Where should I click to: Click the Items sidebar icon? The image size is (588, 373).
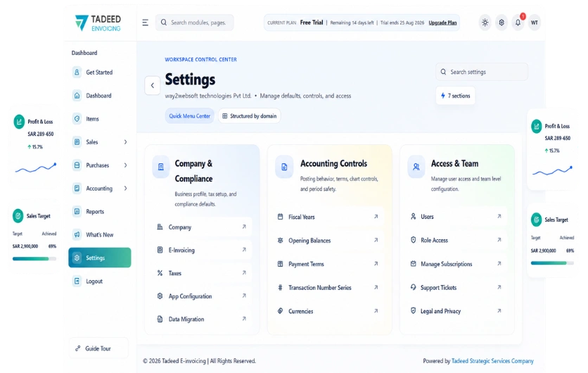click(77, 118)
